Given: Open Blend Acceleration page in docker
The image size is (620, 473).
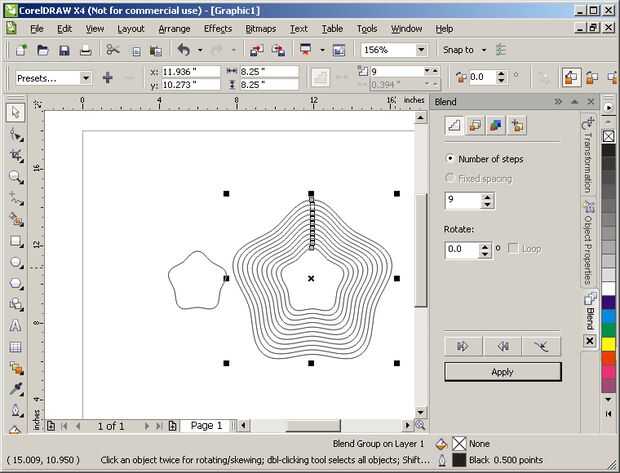Looking at the screenshot, I should pos(475,126).
